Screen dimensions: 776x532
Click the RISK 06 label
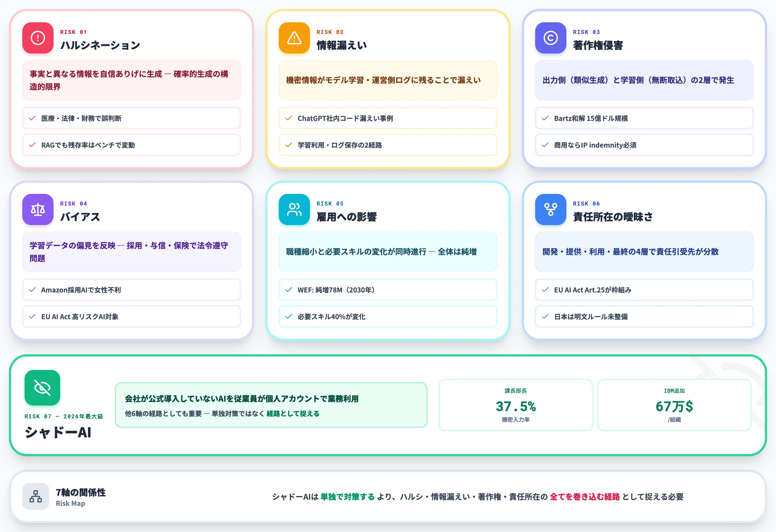(586, 204)
